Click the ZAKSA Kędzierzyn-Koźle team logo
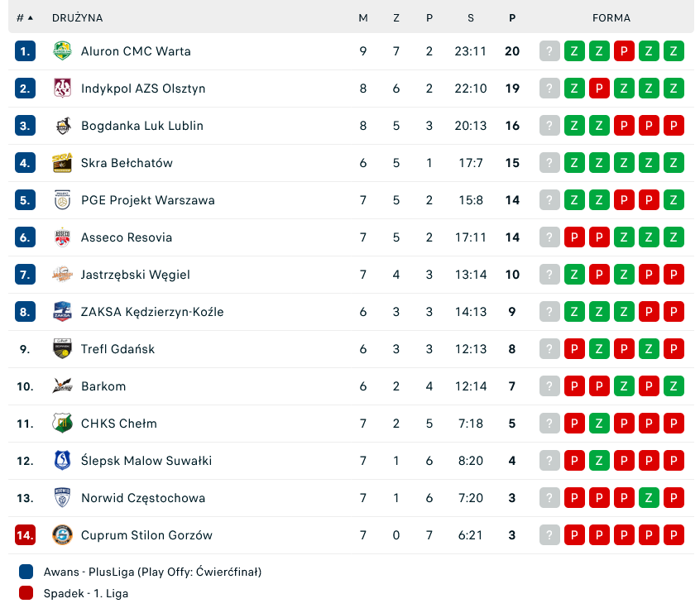Viewport: 700px width, 613px height. (62, 312)
